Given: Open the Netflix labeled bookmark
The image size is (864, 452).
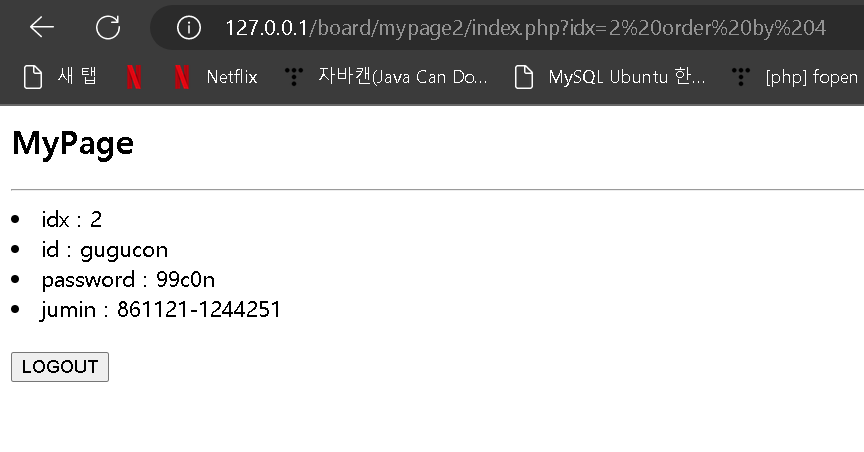Looking at the screenshot, I should tap(216, 77).
